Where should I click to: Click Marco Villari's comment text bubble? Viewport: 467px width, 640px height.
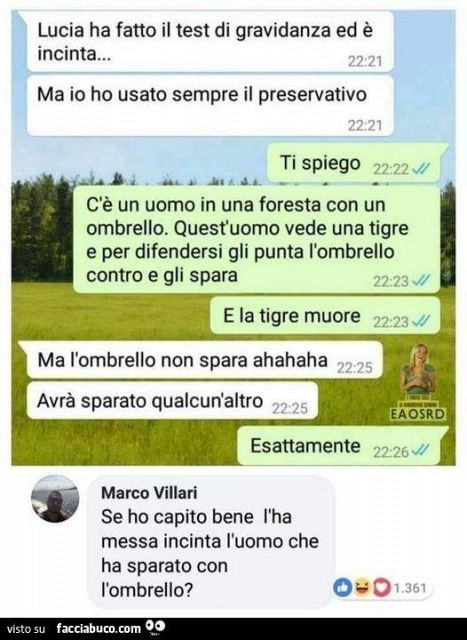(x=211, y=541)
